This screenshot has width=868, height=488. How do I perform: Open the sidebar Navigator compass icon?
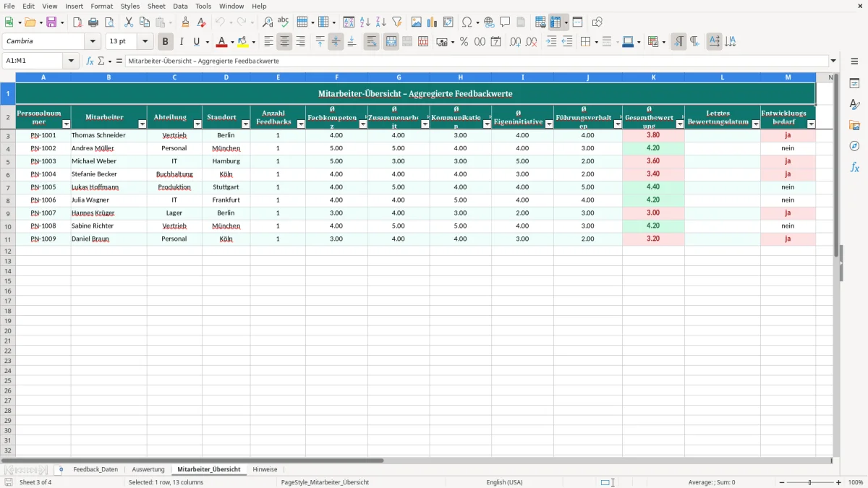pos(854,146)
